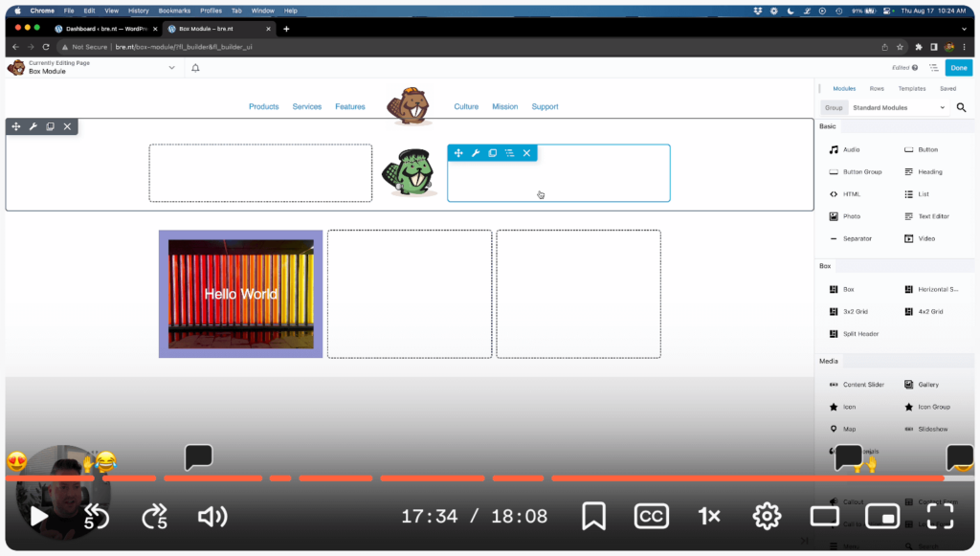
Task: Open wrench settings on the selected module
Action: click(475, 152)
